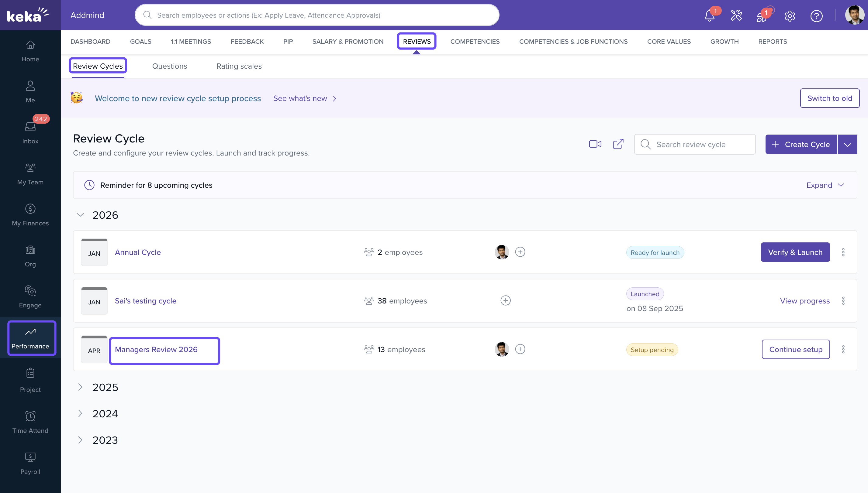Expand the 2025 year section

80,387
